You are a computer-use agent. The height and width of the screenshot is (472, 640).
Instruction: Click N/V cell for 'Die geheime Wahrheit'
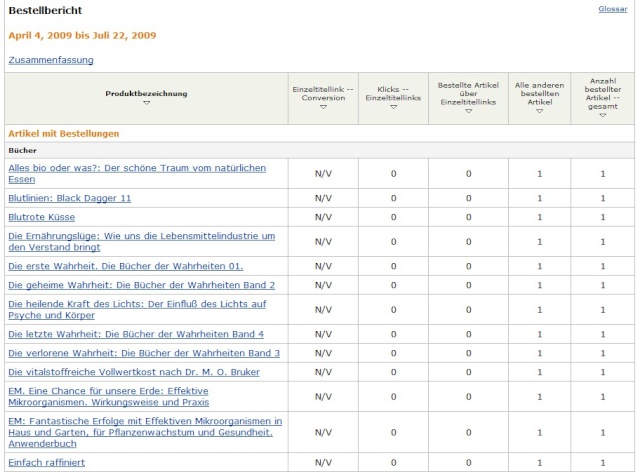click(323, 285)
